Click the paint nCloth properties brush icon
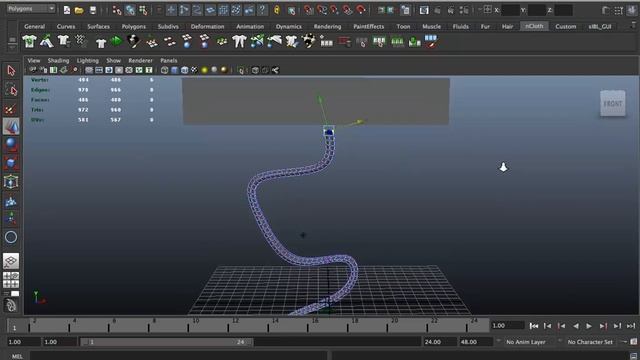The width and height of the screenshot is (640, 360). pyautogui.click(x=134, y=41)
